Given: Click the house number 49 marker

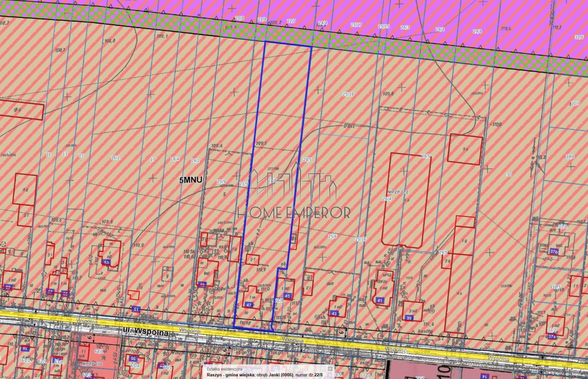Looking at the screenshot, I should [202, 285].
